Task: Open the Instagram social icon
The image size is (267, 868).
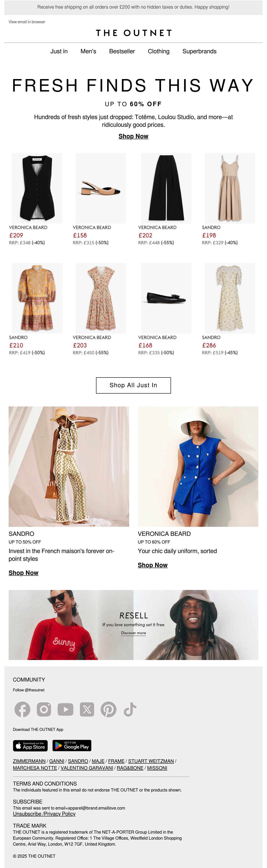Action: tap(44, 709)
